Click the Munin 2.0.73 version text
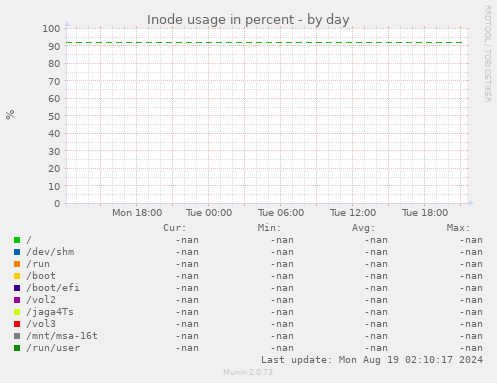The image size is (497, 383). (x=248, y=372)
